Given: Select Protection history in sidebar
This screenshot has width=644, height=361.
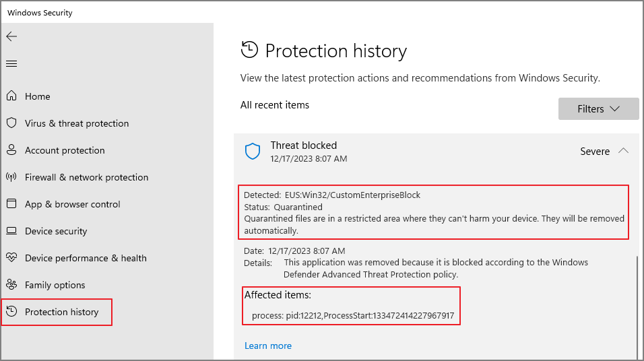Looking at the screenshot, I should [x=61, y=312].
